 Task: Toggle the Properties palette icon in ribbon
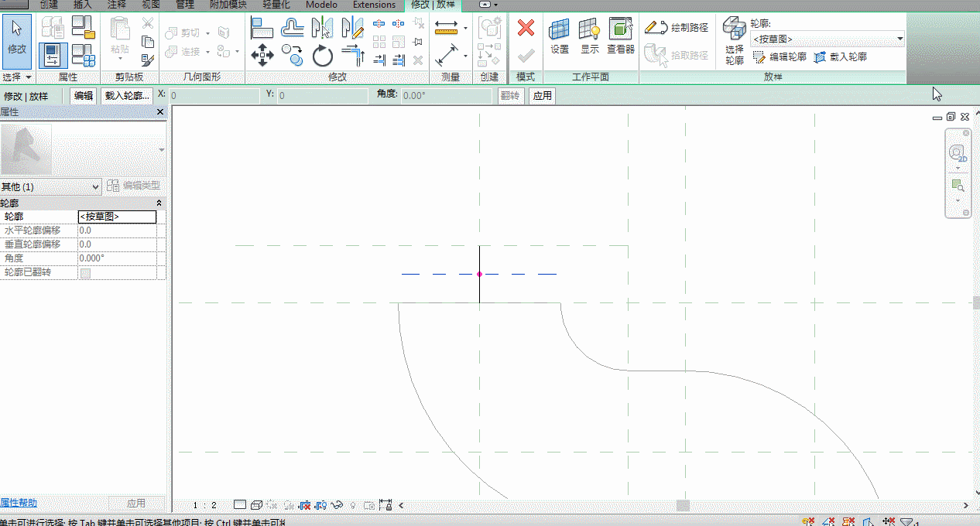(53, 56)
